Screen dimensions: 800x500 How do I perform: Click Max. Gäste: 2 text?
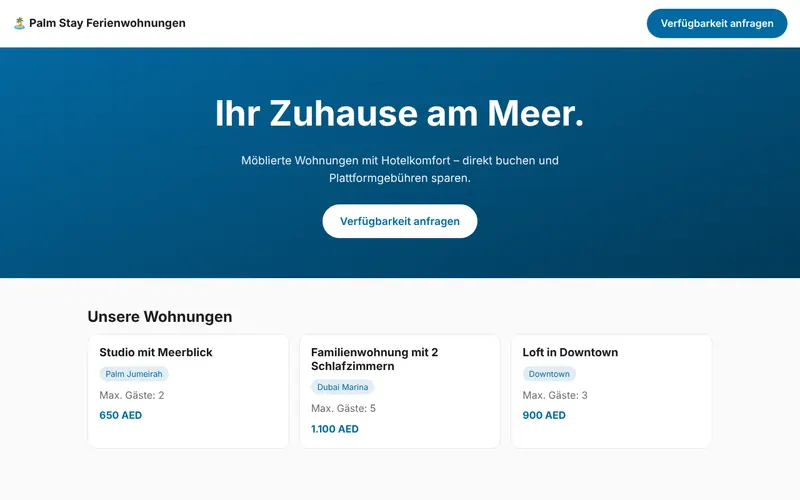click(x=132, y=395)
